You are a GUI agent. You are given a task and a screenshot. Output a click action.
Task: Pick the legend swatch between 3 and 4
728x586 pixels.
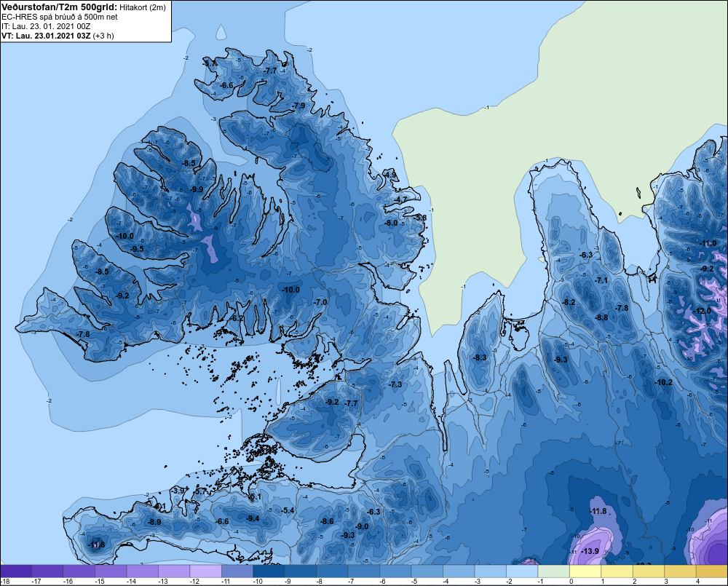click(x=680, y=571)
